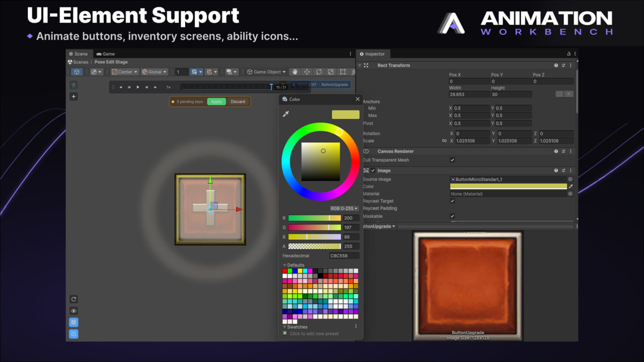Screen dimensions: 644x362
Task: Open the scene visibility tools dropdown
Action: pos(232,72)
